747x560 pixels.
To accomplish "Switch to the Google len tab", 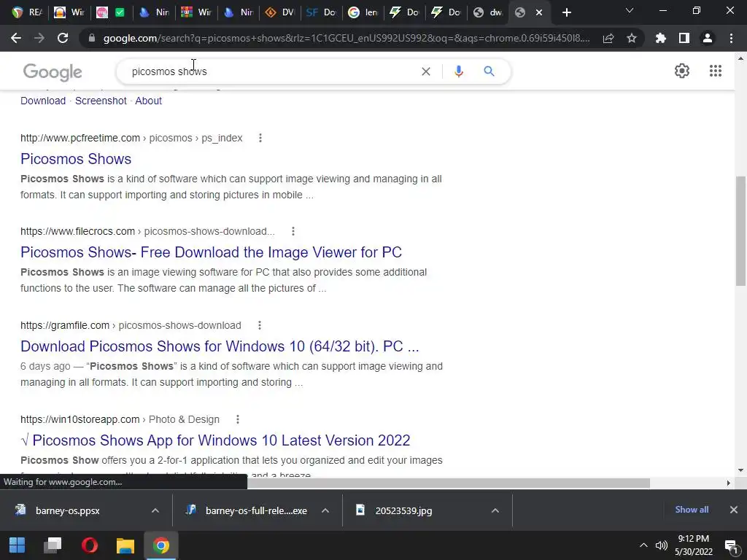I will [x=363, y=12].
